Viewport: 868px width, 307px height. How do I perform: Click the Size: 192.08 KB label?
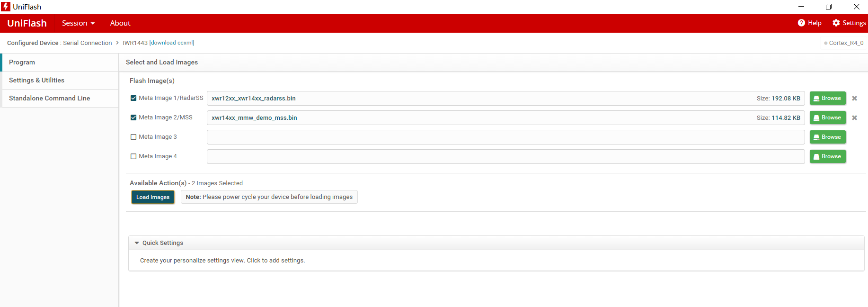pyautogui.click(x=778, y=99)
